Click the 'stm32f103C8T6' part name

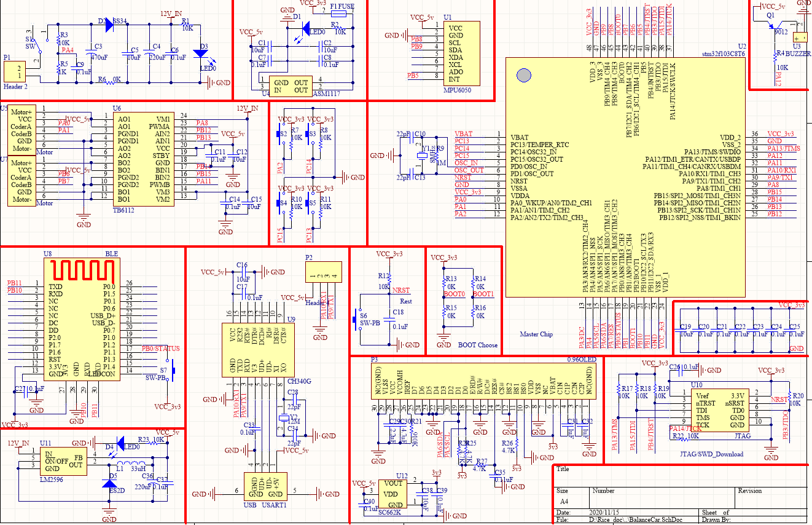tap(723, 53)
